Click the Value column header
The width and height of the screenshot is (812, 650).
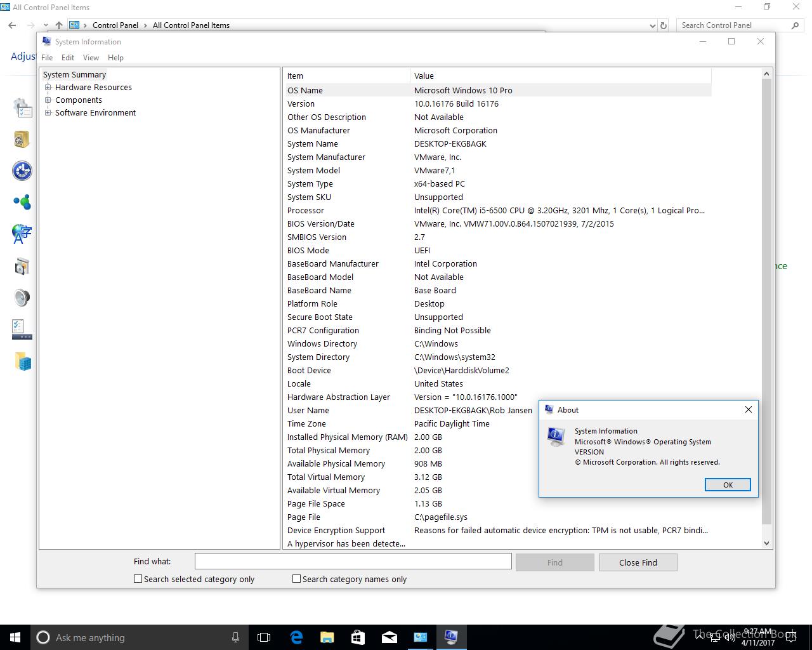(x=561, y=76)
